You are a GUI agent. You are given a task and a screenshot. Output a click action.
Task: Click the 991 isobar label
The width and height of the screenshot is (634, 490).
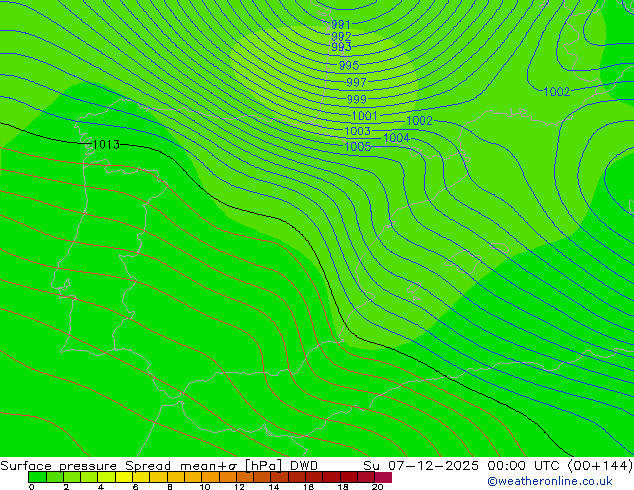pyautogui.click(x=340, y=24)
